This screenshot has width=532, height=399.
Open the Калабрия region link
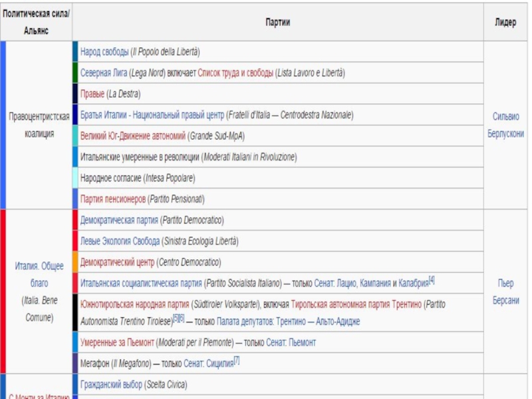pos(414,283)
